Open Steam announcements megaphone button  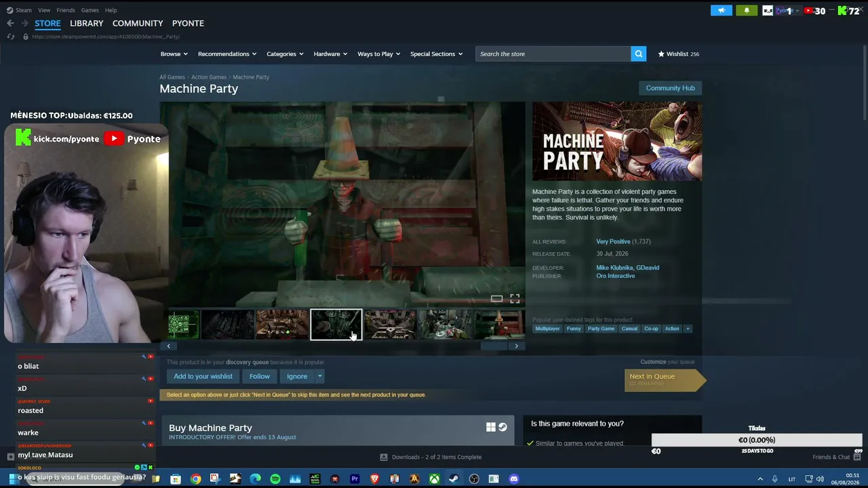(x=722, y=11)
